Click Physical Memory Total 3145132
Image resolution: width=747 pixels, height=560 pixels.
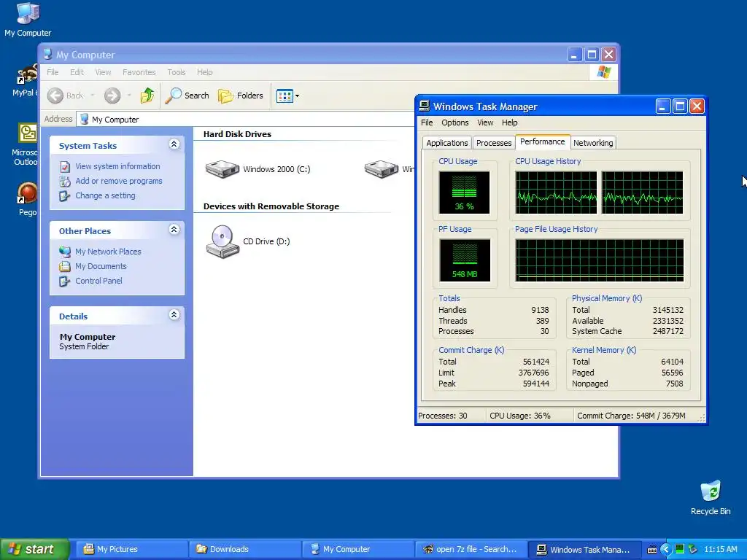[668, 310]
